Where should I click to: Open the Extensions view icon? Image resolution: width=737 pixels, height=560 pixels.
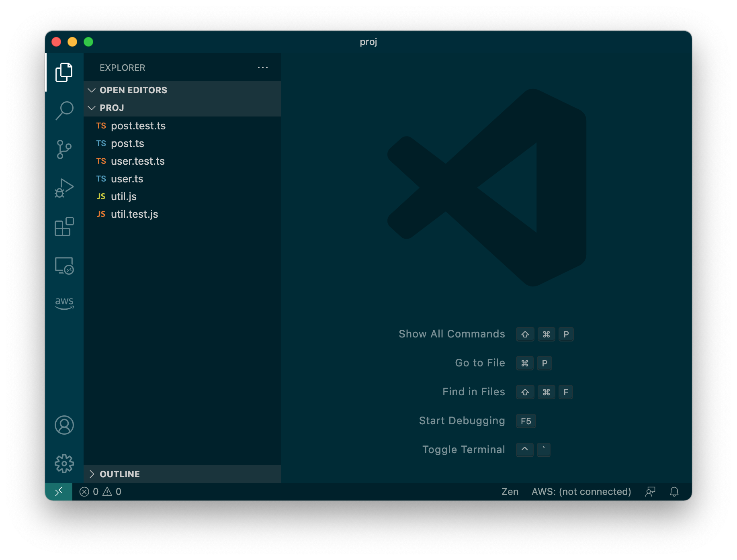tap(64, 227)
